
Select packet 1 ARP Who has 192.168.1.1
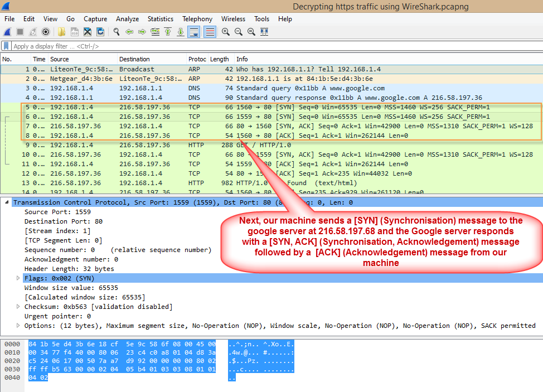click(271, 69)
